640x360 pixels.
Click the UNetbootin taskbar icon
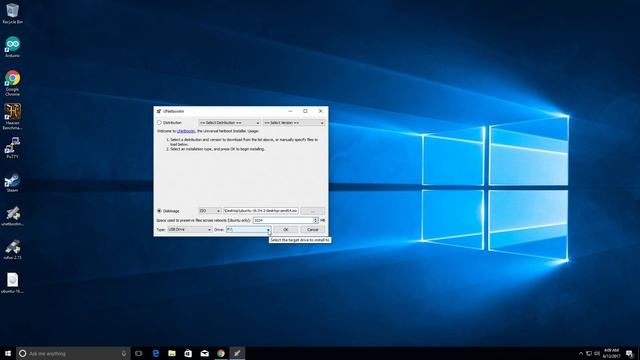(x=237, y=353)
